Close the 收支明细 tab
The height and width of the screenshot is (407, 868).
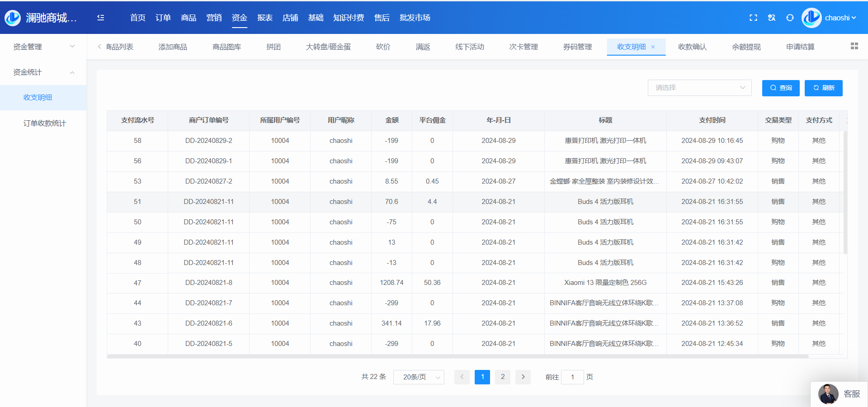[653, 47]
